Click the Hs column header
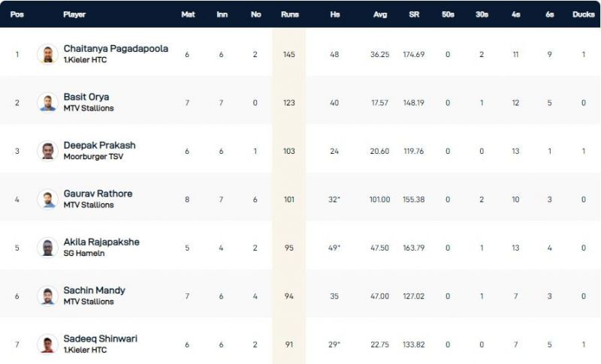Viewport: 601px width, 364px height. click(334, 14)
